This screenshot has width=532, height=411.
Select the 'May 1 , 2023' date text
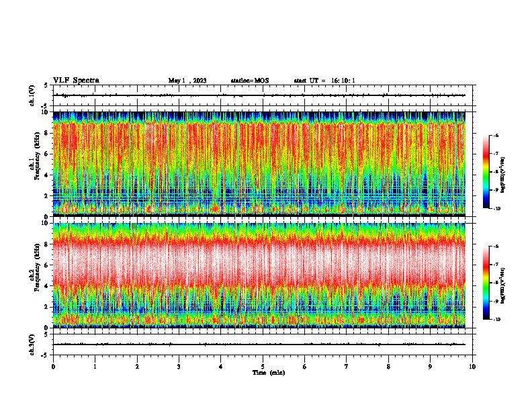pyautogui.click(x=187, y=81)
